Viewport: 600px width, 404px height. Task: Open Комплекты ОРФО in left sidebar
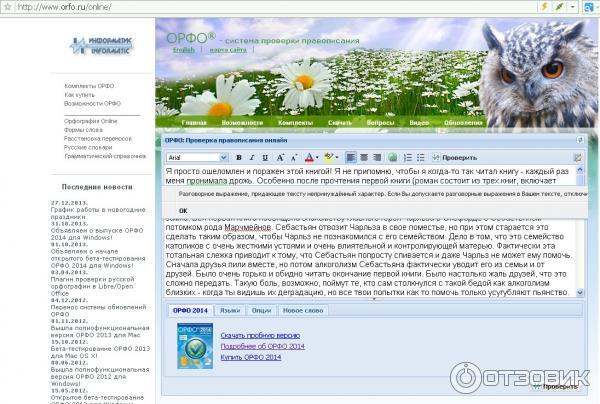click(x=89, y=86)
